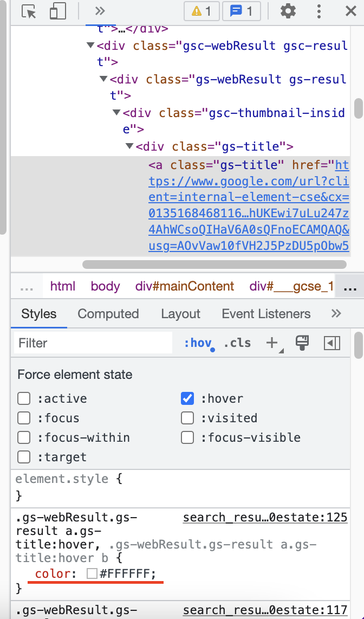Image resolution: width=364 pixels, height=619 pixels.
Task: Open the Event Listeners tab
Action: pyautogui.click(x=266, y=313)
